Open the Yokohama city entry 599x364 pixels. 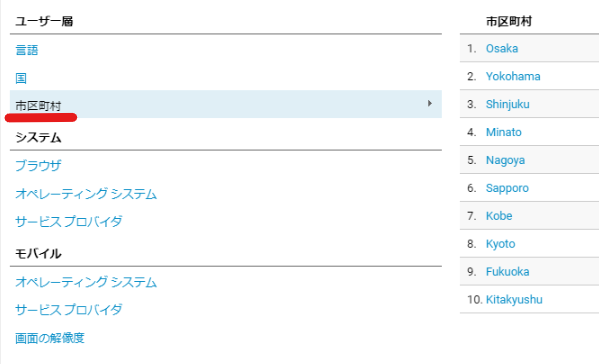click(513, 76)
